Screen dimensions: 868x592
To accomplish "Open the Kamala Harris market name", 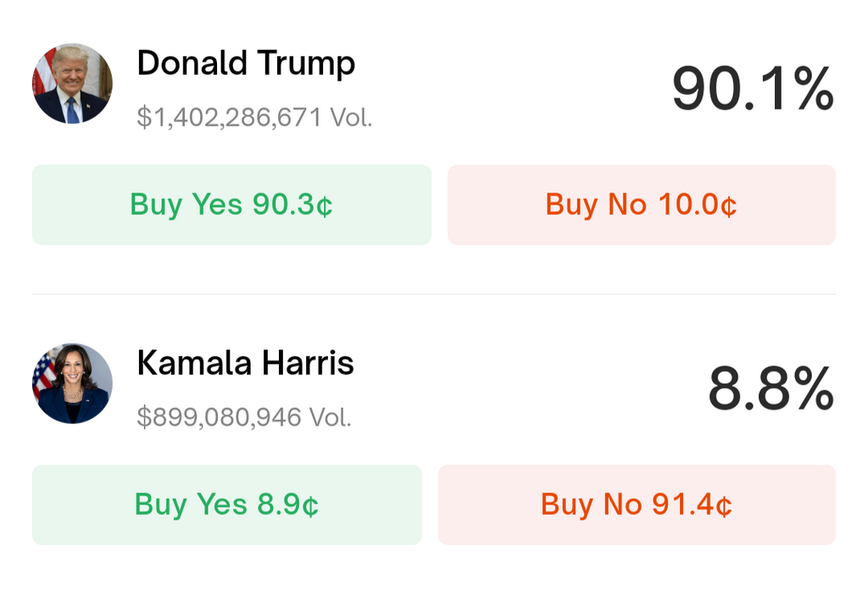I will (x=245, y=363).
